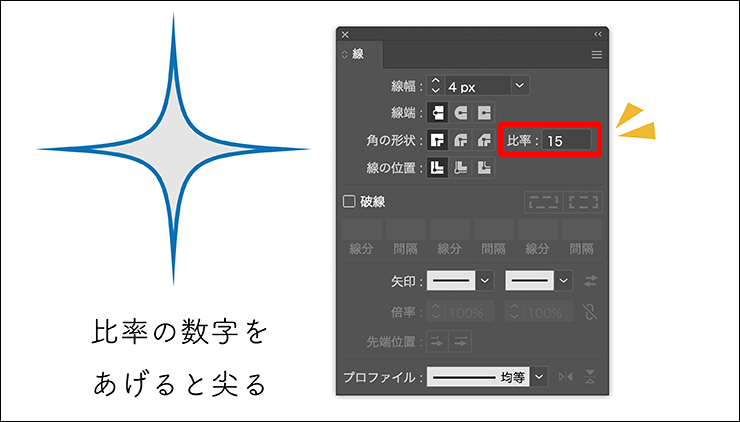This screenshot has height=422, width=740.
Task: Expand the プロファイル profile dropdown
Action: 540,377
